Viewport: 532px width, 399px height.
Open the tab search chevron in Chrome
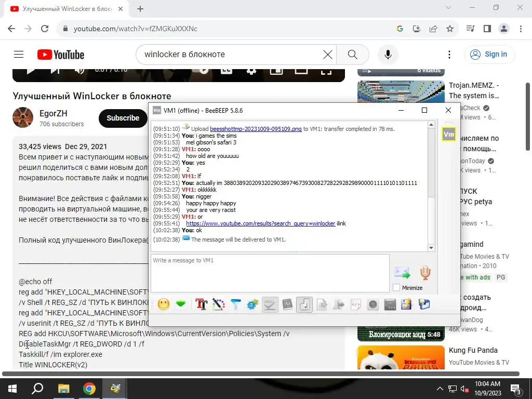(448, 7)
